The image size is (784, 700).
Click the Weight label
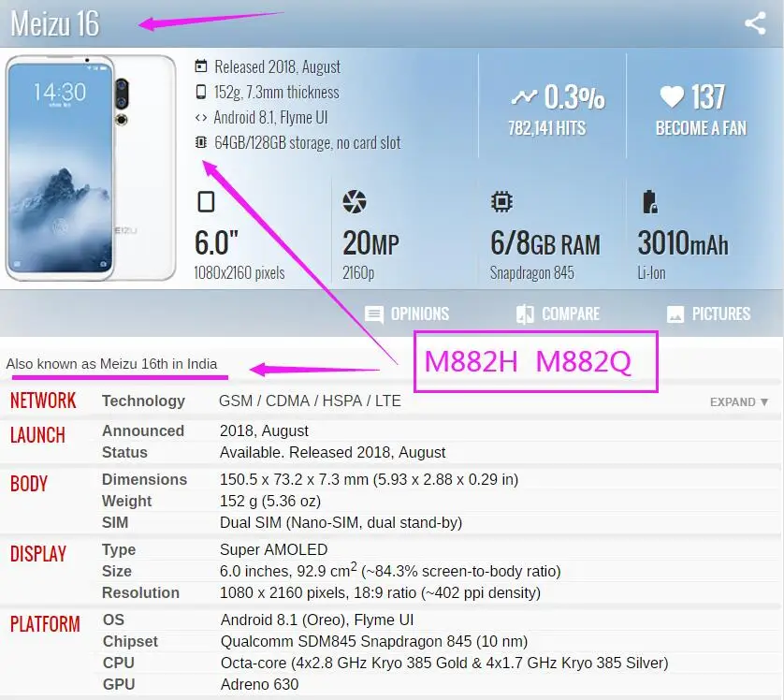click(126, 501)
